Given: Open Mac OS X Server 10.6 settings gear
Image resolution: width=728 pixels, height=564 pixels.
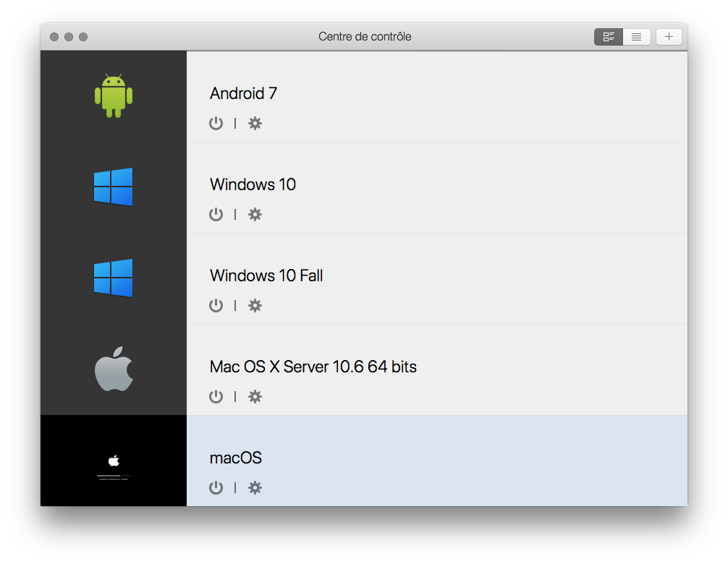Looking at the screenshot, I should pos(255,396).
